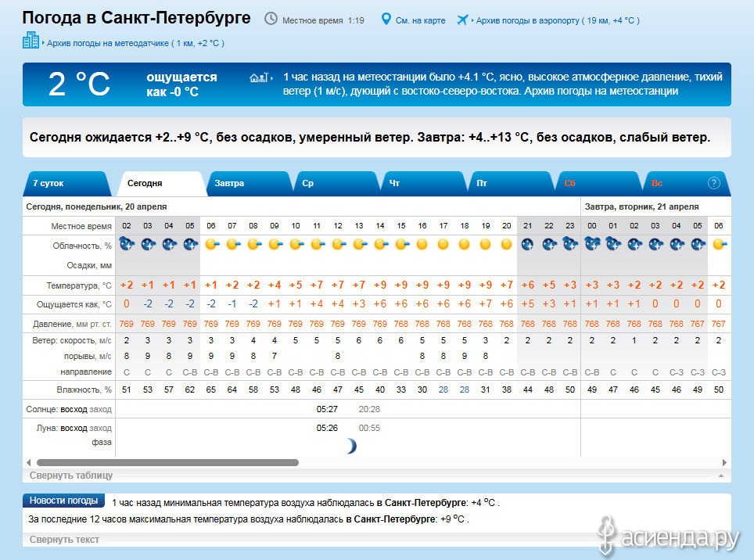This screenshot has width=754, height=560.
Task: Click the clock icon near local time
Action: click(x=271, y=19)
